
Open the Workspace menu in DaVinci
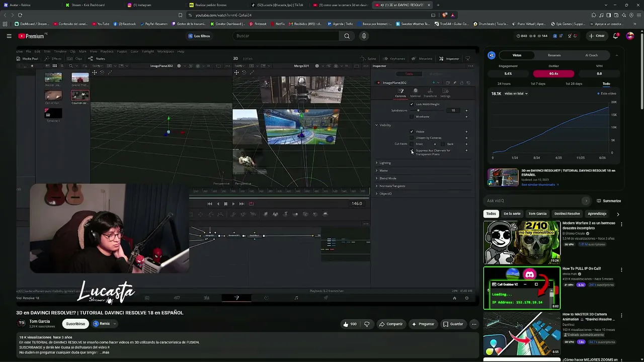pyautogui.click(x=166, y=51)
